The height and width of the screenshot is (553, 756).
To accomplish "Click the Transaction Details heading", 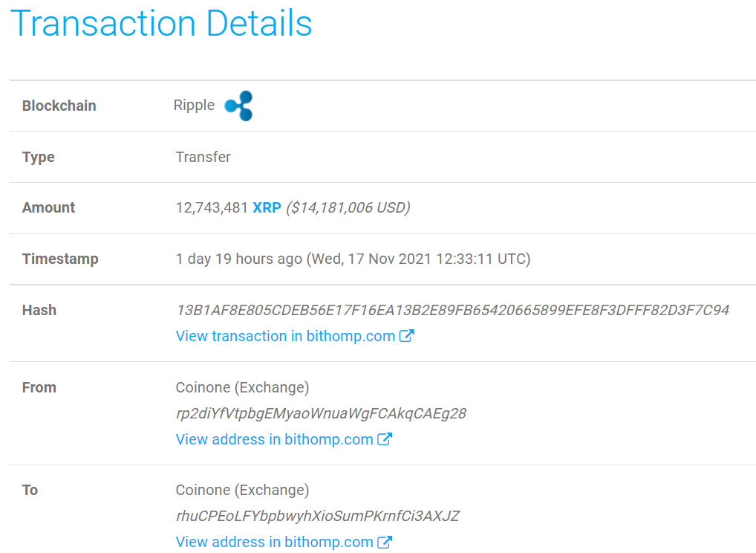I will coord(161,23).
